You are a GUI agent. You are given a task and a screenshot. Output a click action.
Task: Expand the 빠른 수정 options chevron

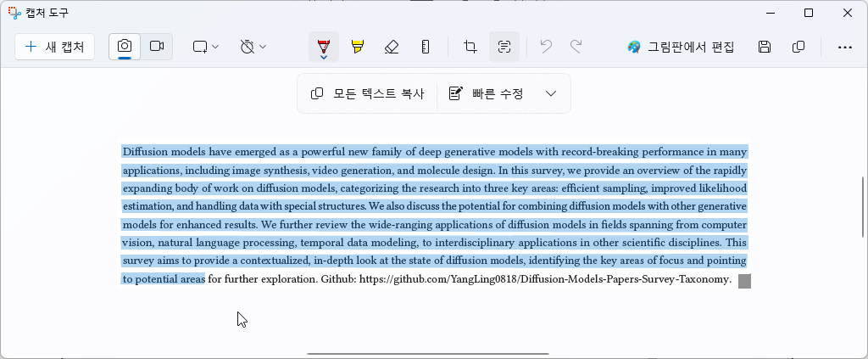click(551, 93)
